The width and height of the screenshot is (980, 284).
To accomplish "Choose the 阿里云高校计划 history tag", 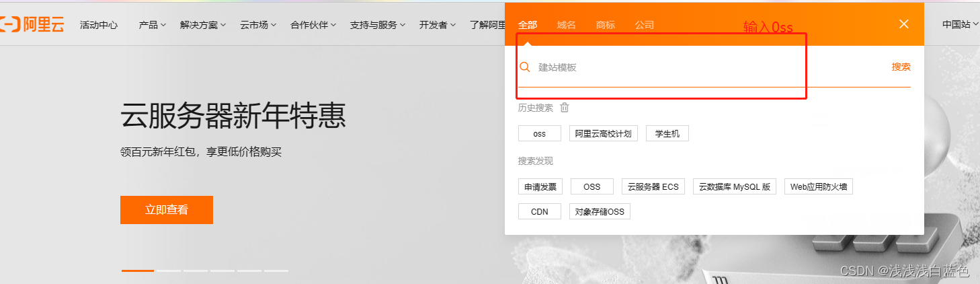I will pyautogui.click(x=603, y=133).
